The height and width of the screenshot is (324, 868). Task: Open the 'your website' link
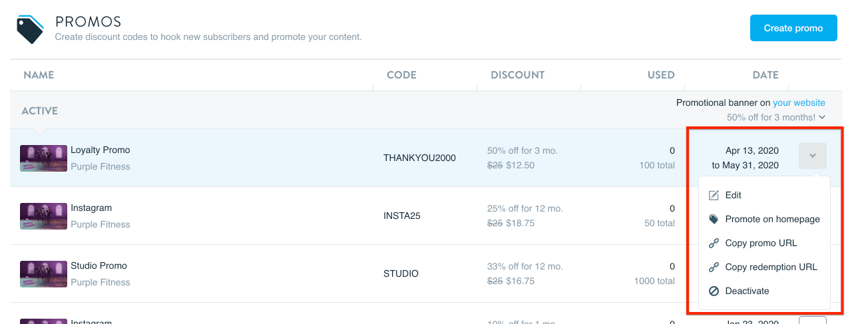click(x=799, y=103)
